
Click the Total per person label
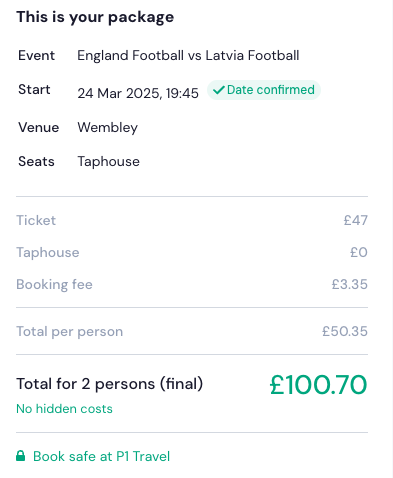click(x=70, y=332)
